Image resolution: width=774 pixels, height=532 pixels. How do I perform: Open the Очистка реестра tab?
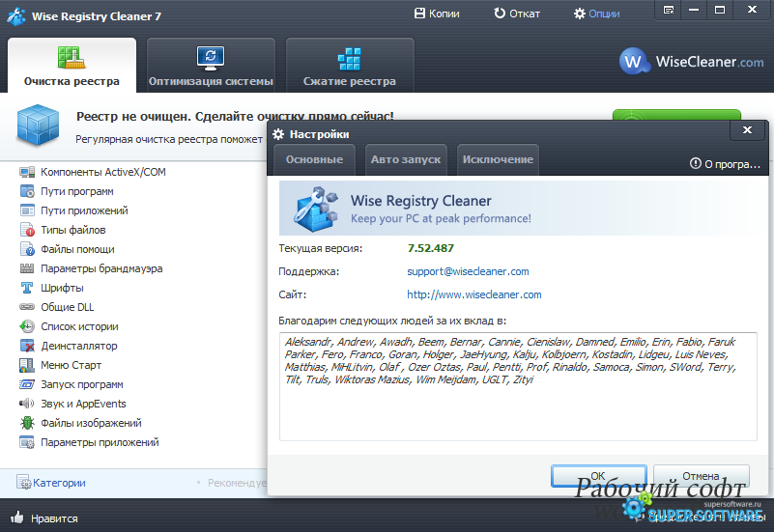click(x=72, y=65)
